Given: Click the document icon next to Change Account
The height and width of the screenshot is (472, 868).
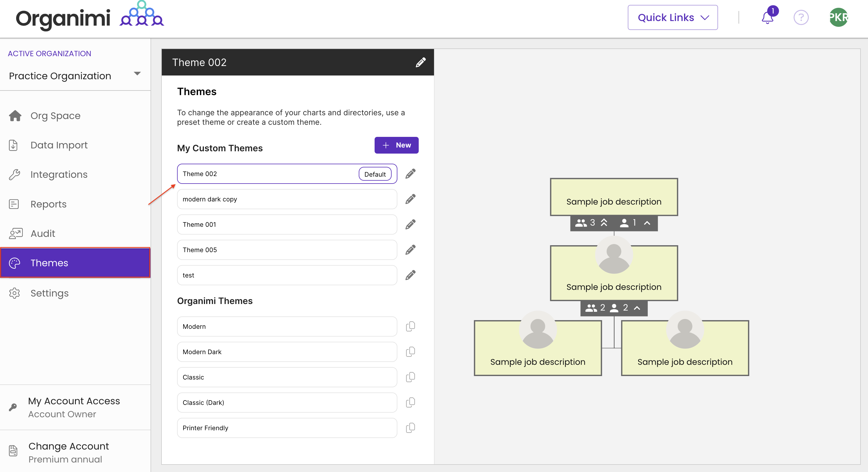Looking at the screenshot, I should 13,450.
